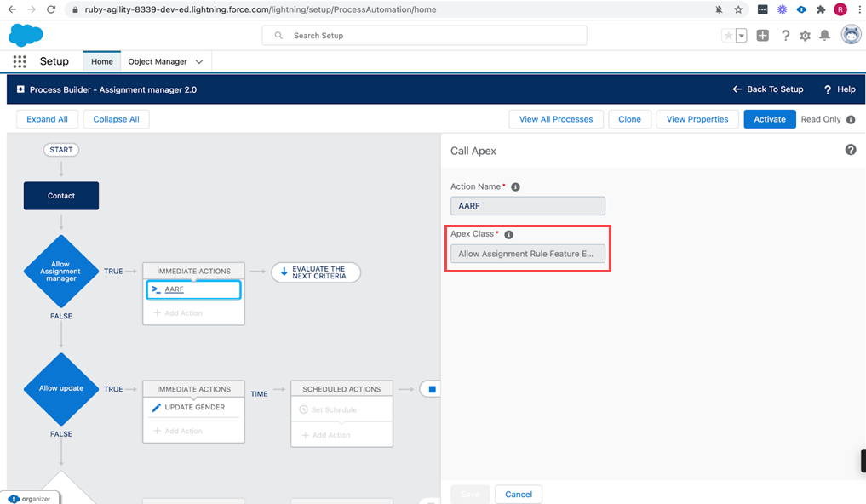Open the Call Apex help question icon

click(850, 150)
